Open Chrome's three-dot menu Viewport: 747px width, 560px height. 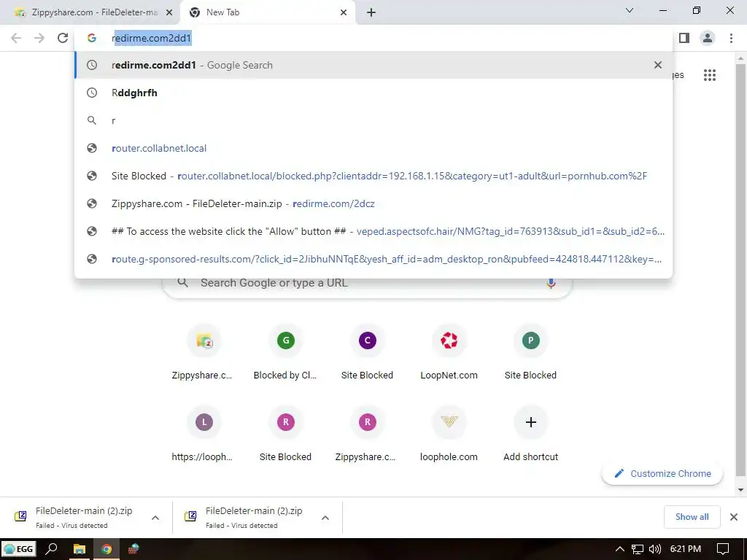731,38
